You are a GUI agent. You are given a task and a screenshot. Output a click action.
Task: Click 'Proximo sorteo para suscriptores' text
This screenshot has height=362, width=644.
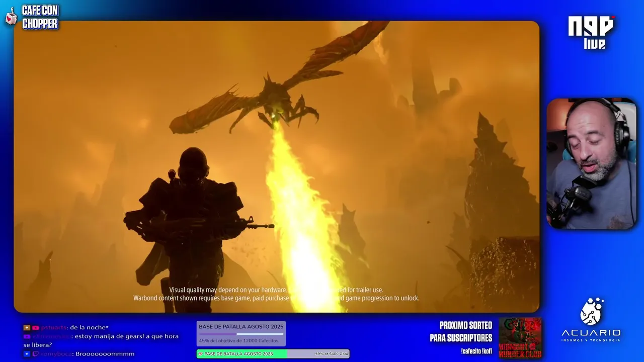coord(461,332)
